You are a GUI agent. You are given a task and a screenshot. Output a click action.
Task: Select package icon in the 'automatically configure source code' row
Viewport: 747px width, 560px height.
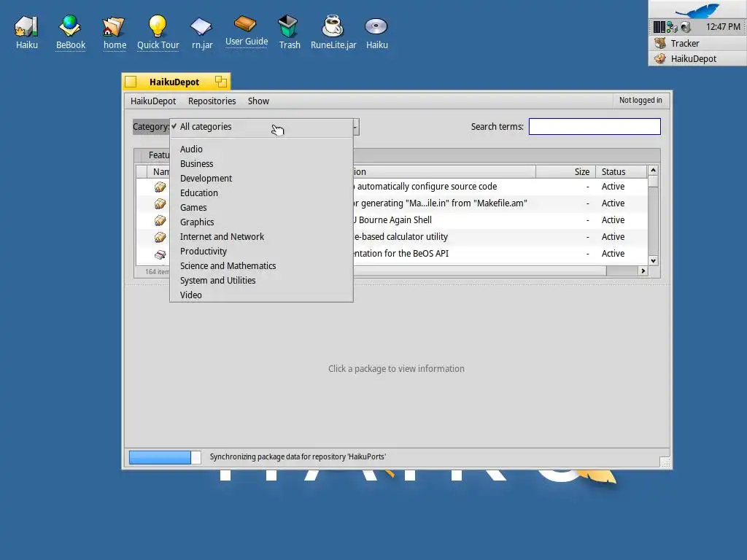coord(160,187)
